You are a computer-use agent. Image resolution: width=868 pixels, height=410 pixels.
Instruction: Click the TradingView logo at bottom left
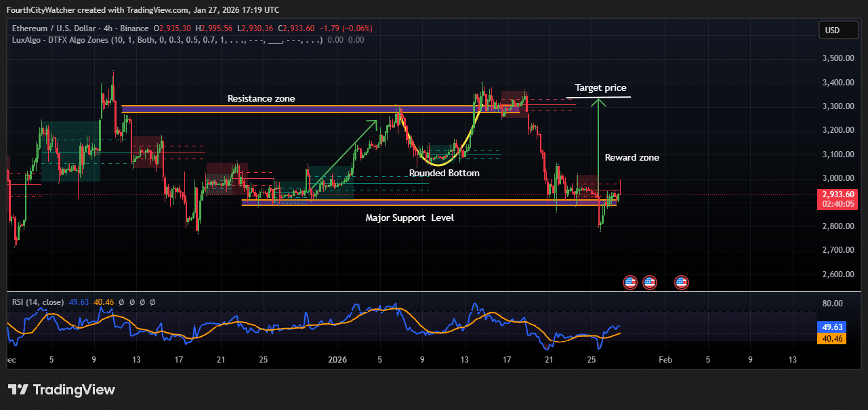(x=61, y=390)
